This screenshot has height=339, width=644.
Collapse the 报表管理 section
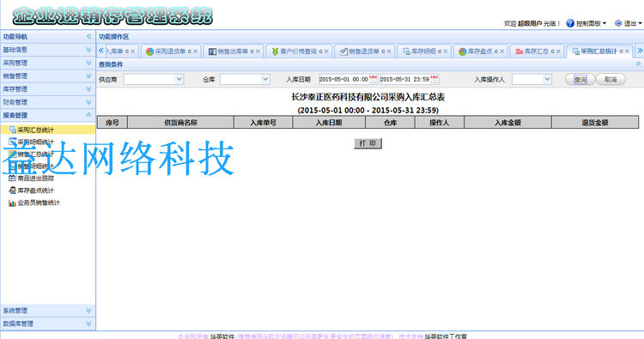(88, 115)
